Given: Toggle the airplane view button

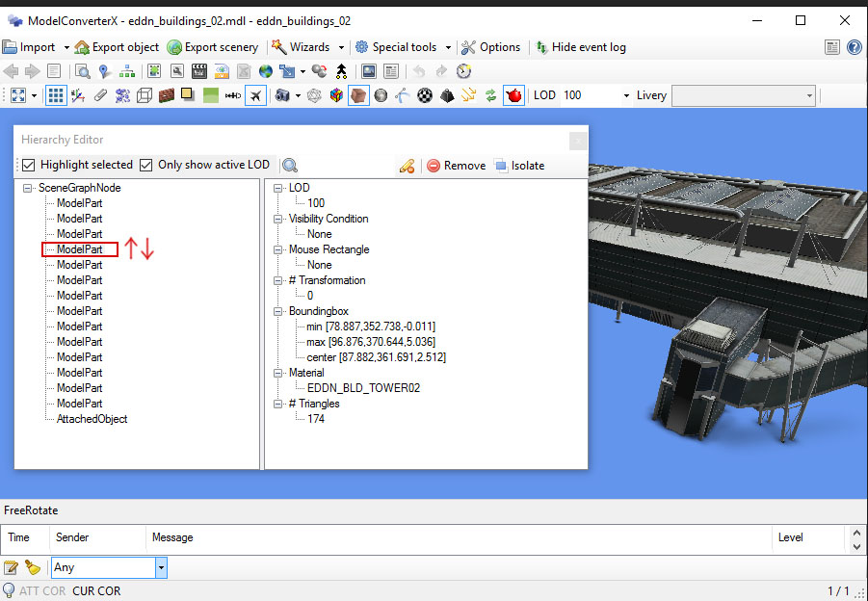Looking at the screenshot, I should tap(255, 95).
